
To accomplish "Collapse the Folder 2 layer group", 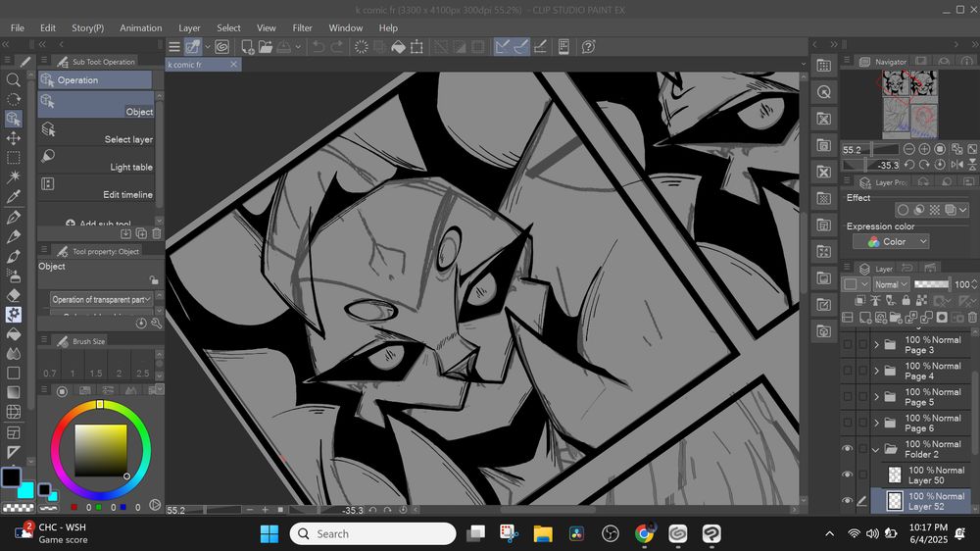I will click(x=876, y=449).
